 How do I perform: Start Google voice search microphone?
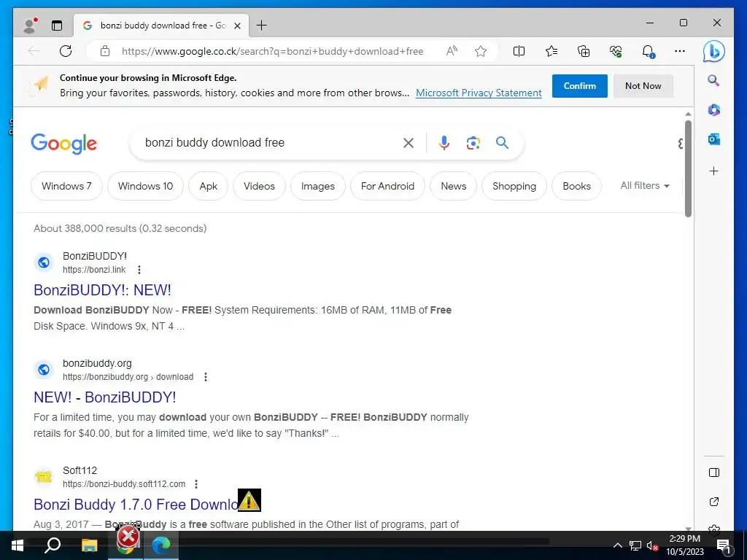point(444,143)
